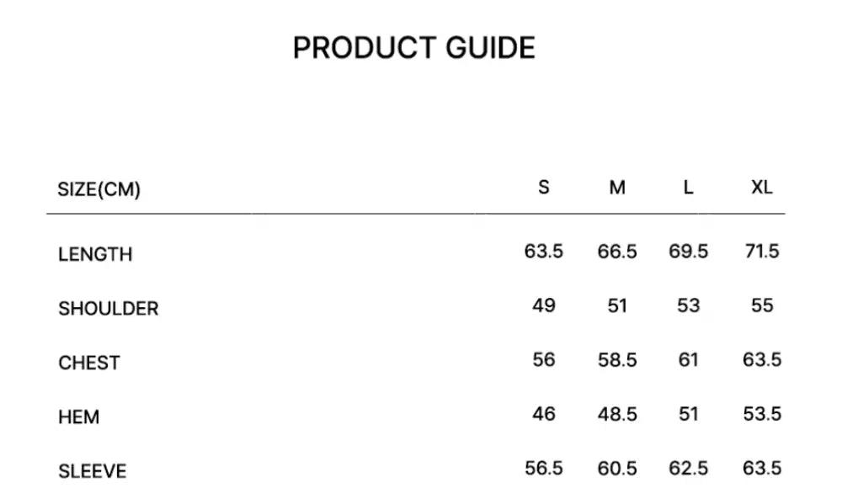Image resolution: width=842 pixels, height=504 pixels.
Task: Click the PRODUCT GUIDE title
Action: tap(413, 48)
